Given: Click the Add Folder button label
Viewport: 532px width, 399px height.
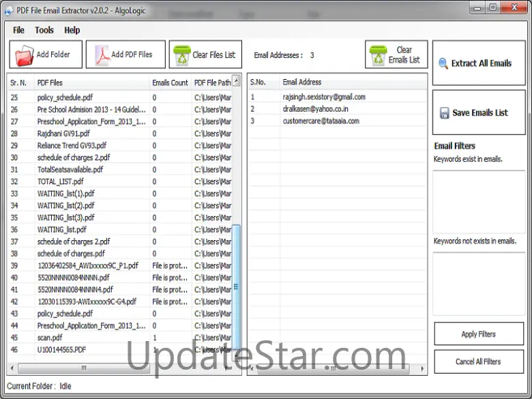Looking at the screenshot, I should 53,55.
